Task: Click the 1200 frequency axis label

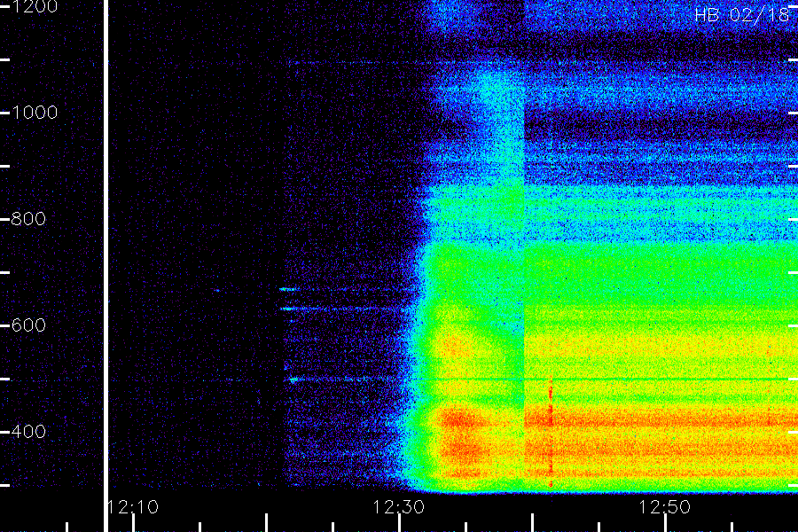Action: (35, 6)
